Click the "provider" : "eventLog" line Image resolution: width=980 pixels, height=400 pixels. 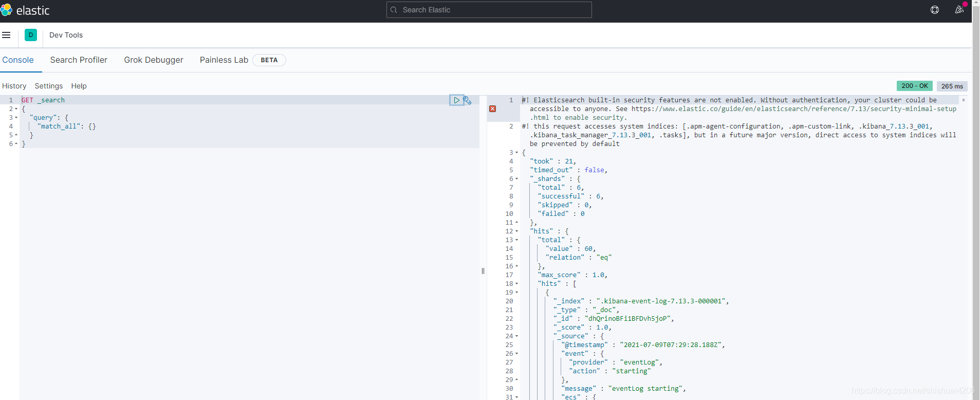616,362
